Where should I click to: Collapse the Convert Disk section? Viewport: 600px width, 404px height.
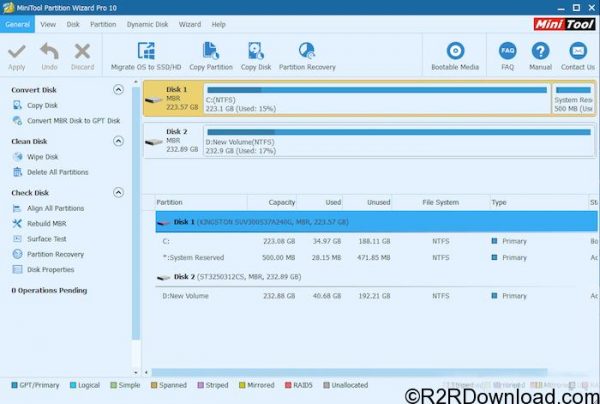click(x=118, y=90)
